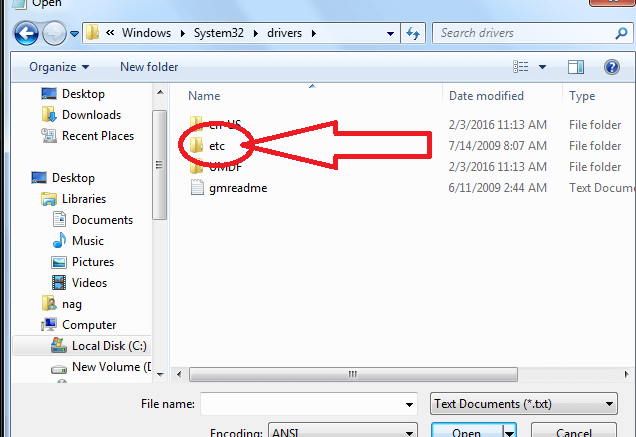Open the address bar history dropdown
Screen dimensions: 636x437
point(390,33)
